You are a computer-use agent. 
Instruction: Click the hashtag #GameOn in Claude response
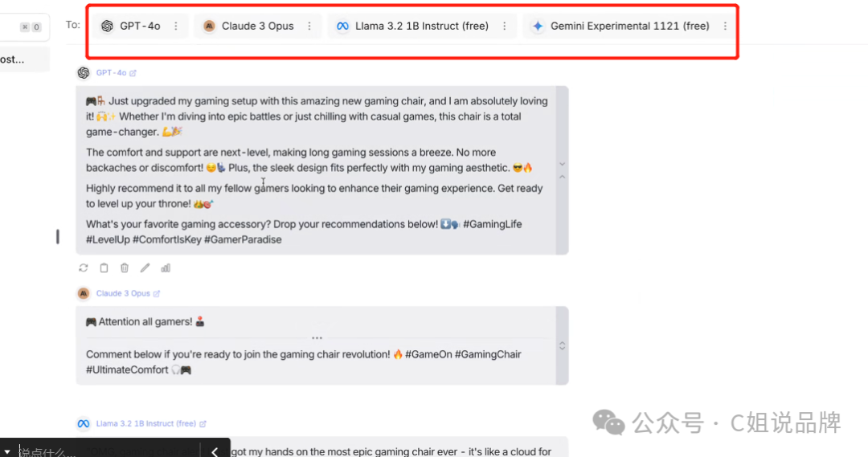[428, 354]
